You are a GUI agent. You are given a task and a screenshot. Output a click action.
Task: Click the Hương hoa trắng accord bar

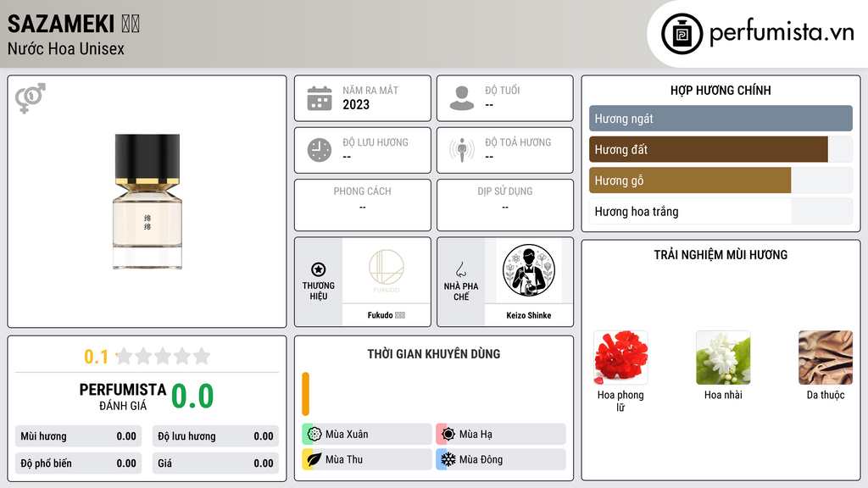click(x=721, y=211)
